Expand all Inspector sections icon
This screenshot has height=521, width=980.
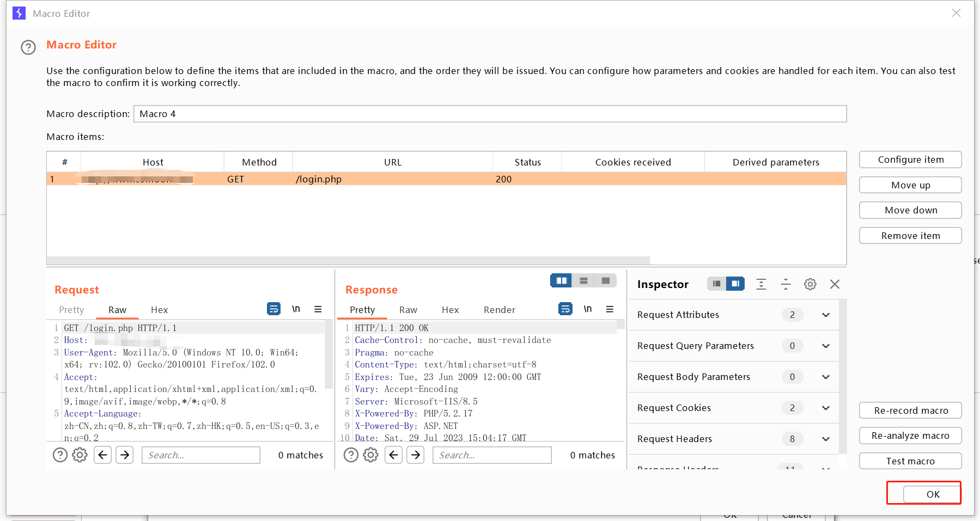pos(761,284)
